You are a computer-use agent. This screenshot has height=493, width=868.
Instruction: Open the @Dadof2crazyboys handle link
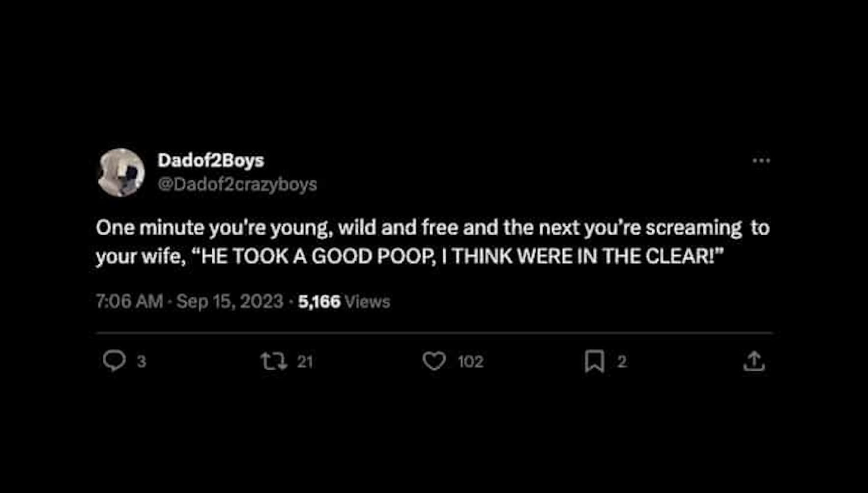coord(237,184)
